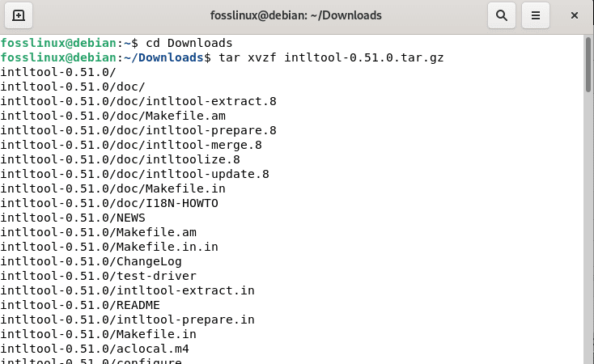
Task: Click the line ending in intltool-merge.8
Action: [131, 145]
